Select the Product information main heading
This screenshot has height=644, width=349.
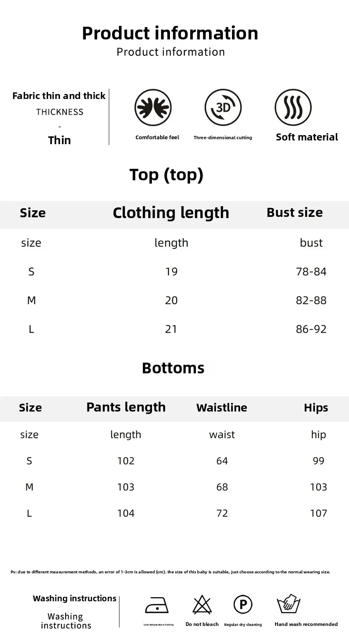click(x=170, y=33)
